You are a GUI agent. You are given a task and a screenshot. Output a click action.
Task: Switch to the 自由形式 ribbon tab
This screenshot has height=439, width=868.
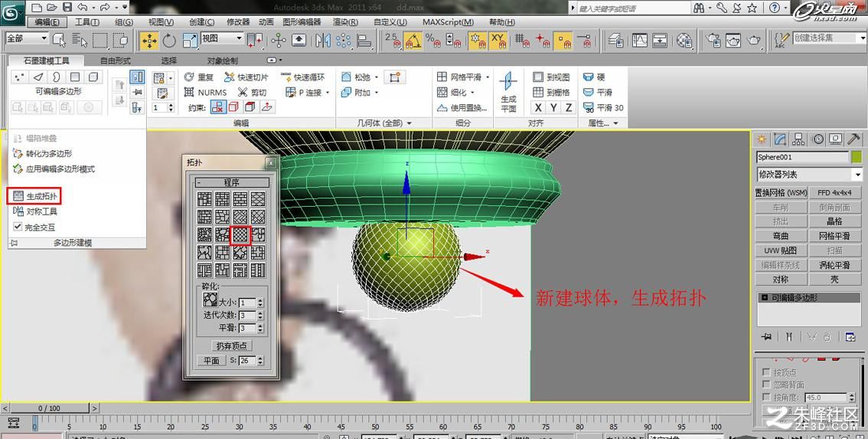[x=115, y=61]
